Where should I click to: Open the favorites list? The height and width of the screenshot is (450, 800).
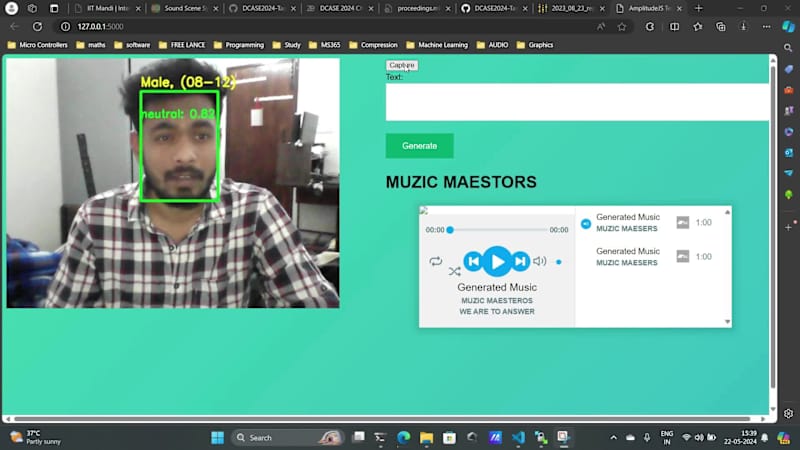coord(697,27)
